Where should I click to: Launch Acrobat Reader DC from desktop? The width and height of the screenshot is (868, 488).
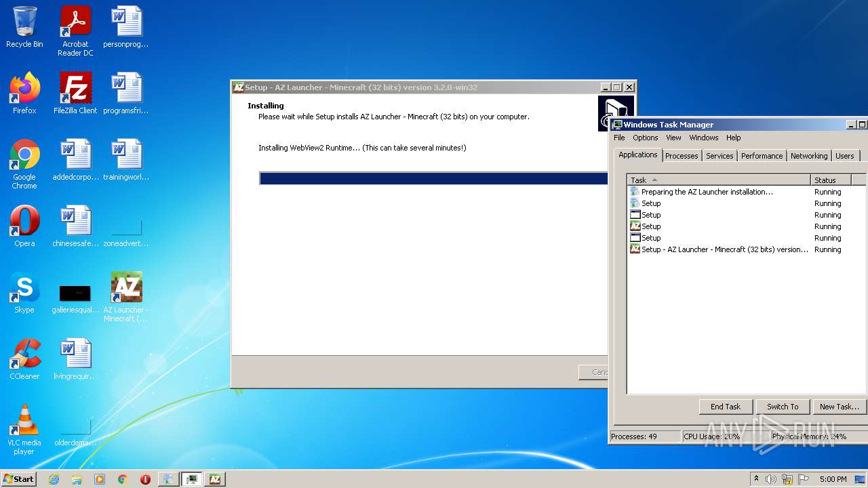tap(75, 31)
